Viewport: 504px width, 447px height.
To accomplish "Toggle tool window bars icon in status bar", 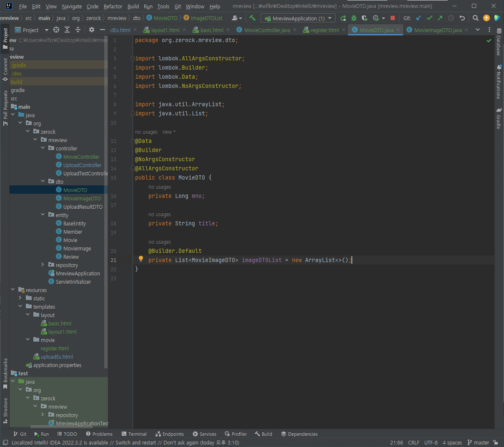I will coord(5,442).
